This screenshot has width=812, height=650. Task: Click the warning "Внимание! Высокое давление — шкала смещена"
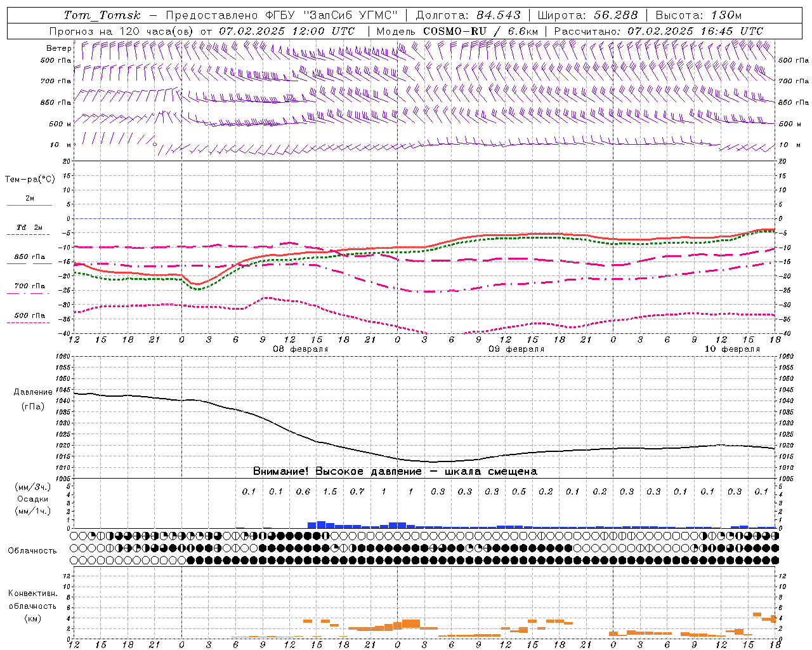coord(395,471)
